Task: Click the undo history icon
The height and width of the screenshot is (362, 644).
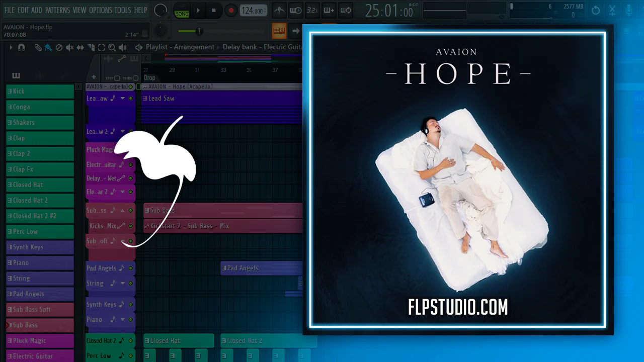Action: (x=596, y=10)
